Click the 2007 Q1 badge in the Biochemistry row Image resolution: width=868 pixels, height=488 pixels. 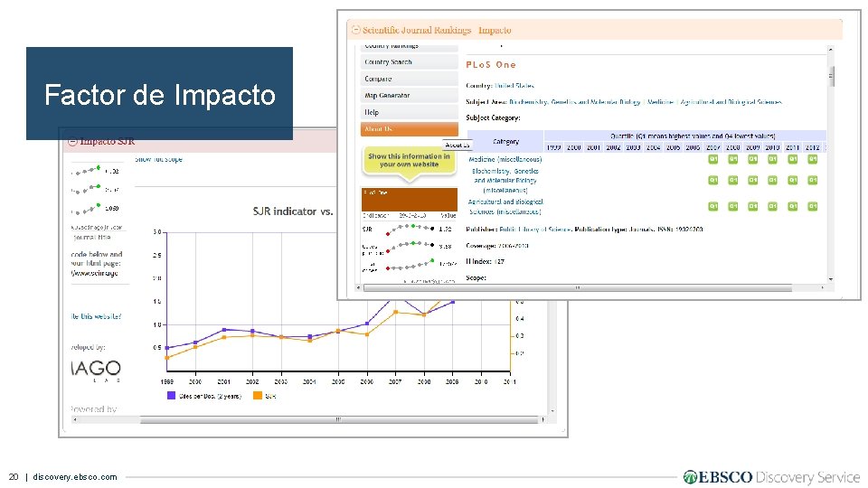click(x=713, y=181)
